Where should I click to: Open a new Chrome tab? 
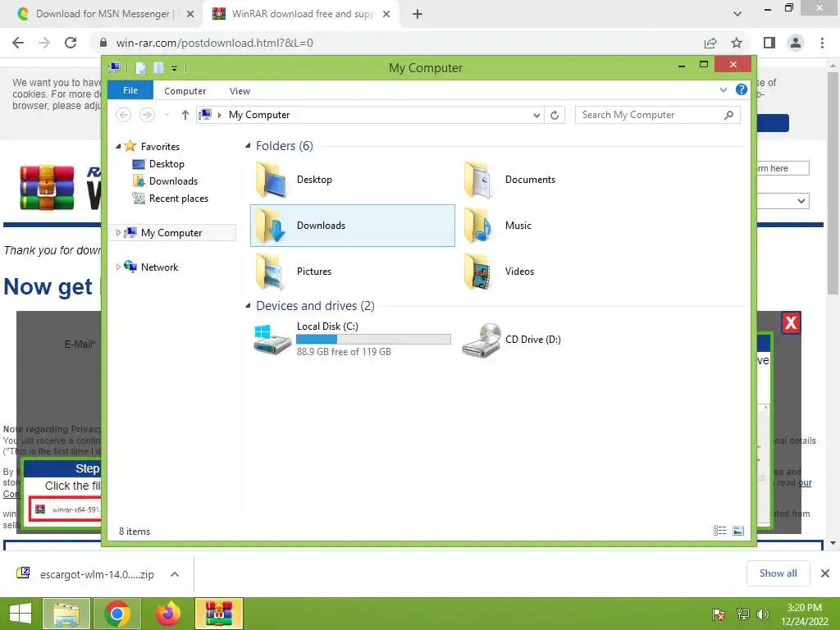tap(418, 14)
